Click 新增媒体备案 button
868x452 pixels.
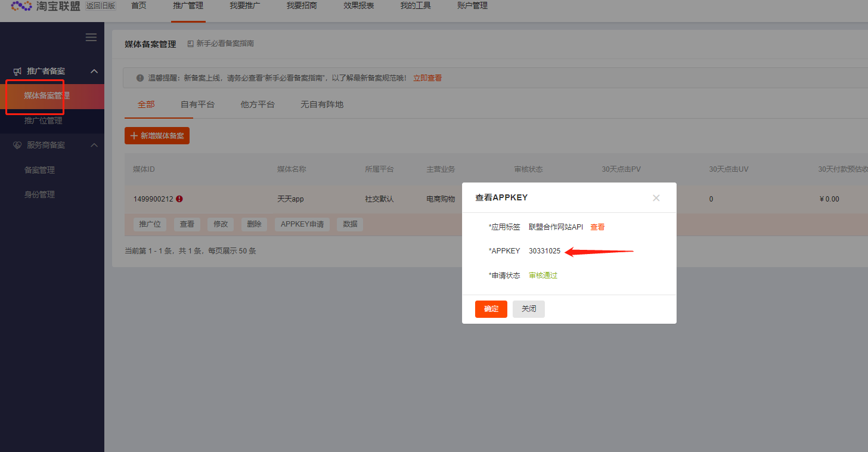(x=157, y=136)
